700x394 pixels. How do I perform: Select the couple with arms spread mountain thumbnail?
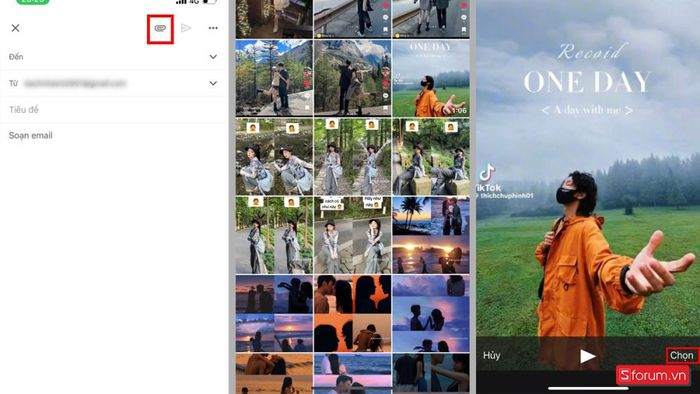[x=352, y=79]
